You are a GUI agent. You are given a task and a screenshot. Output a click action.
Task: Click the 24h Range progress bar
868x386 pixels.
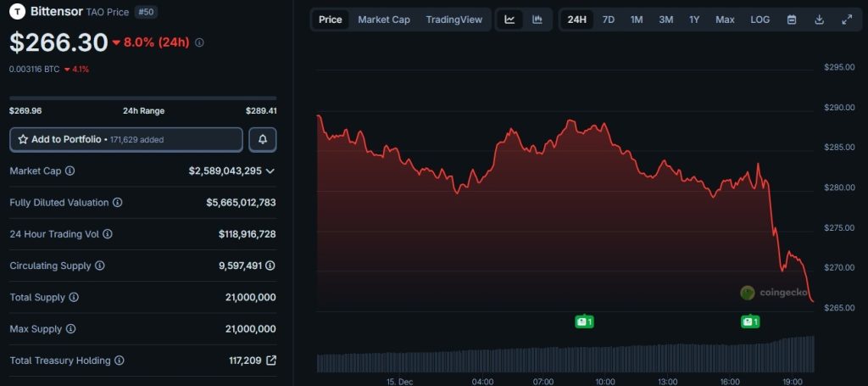(x=142, y=98)
